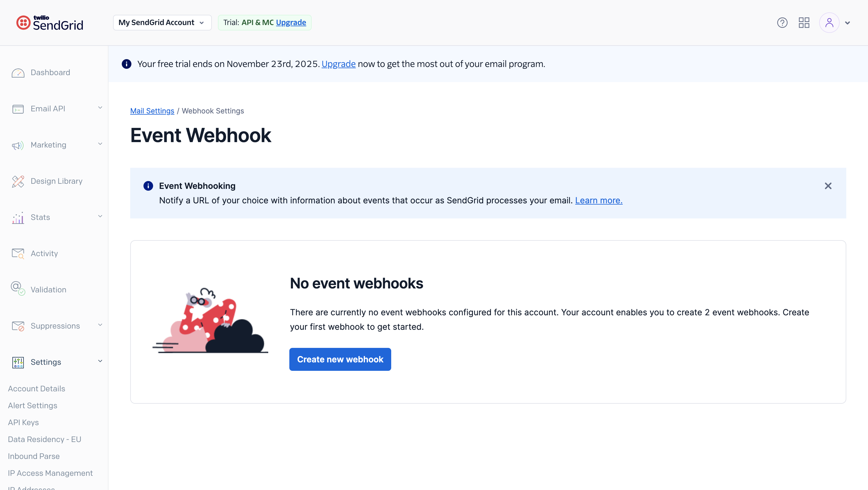Open Activity via its envelope icon
Viewport: 868px width, 490px height.
coord(17,253)
